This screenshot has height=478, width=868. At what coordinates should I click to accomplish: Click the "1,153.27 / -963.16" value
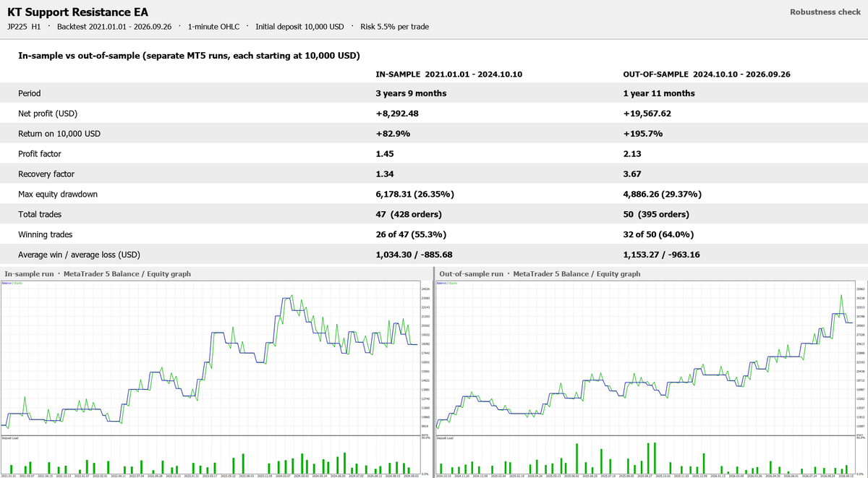pyautogui.click(x=662, y=255)
